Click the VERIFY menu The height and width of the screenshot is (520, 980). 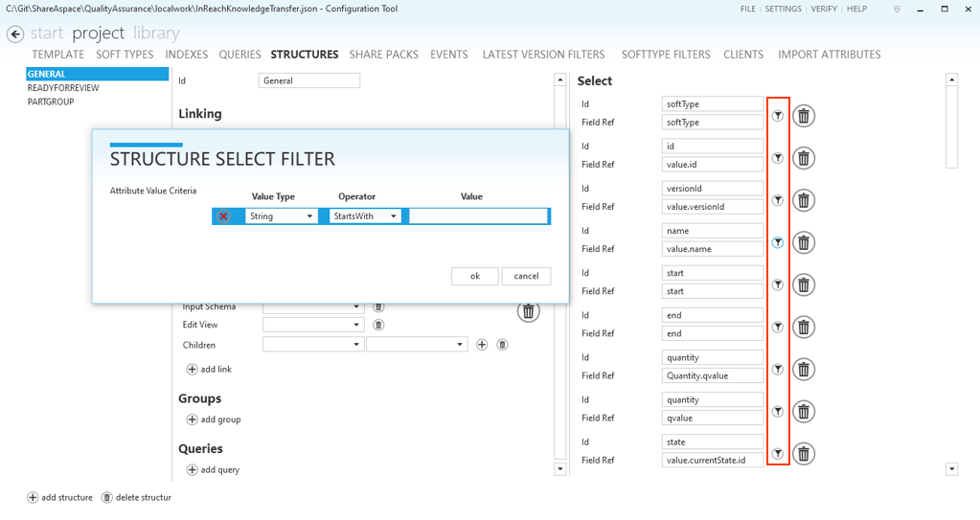pos(824,9)
